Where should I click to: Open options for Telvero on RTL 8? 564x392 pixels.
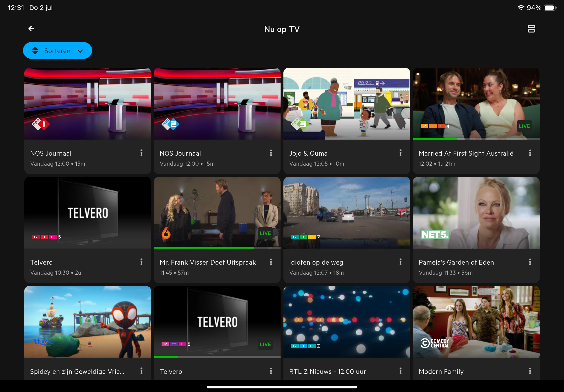271,371
